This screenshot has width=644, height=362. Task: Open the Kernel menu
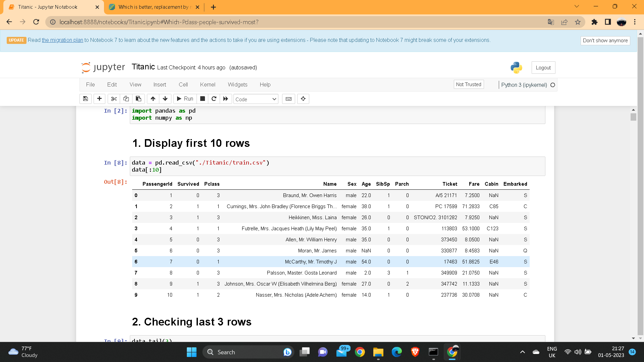(208, 84)
